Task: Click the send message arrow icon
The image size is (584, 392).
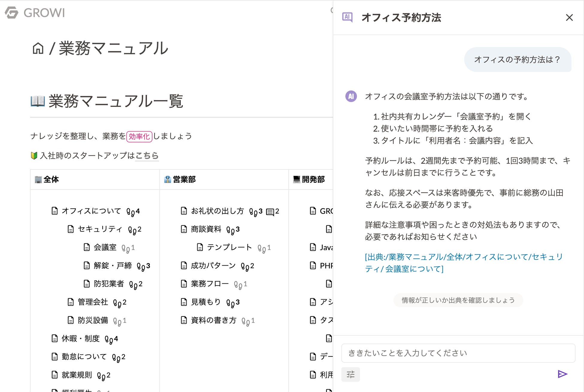Action: tap(562, 374)
